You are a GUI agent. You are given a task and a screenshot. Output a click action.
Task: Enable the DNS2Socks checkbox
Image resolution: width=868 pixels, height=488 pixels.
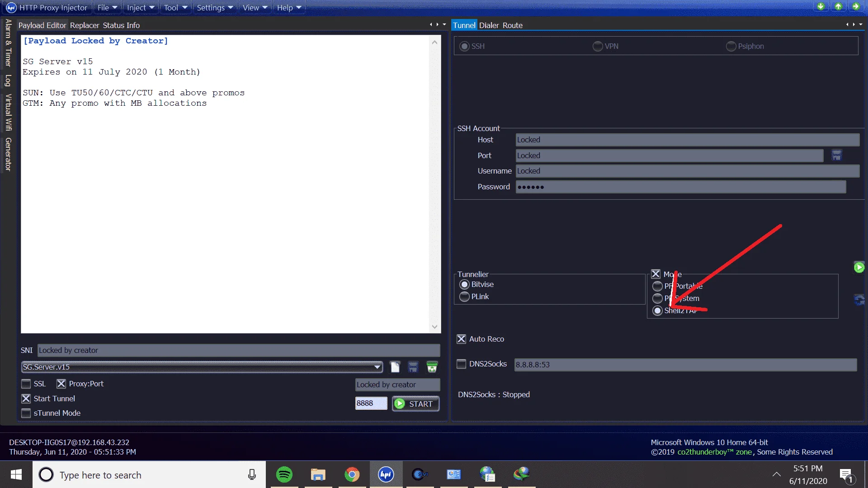461,364
